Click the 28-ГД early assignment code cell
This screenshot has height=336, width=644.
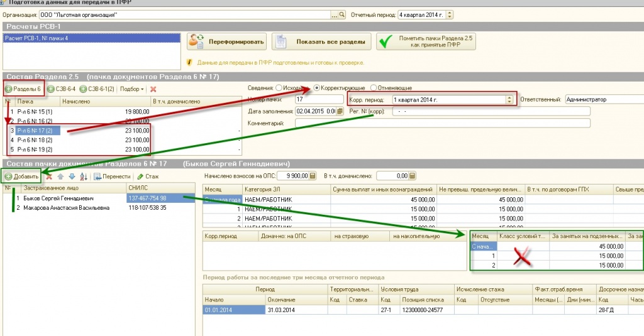[613, 310]
